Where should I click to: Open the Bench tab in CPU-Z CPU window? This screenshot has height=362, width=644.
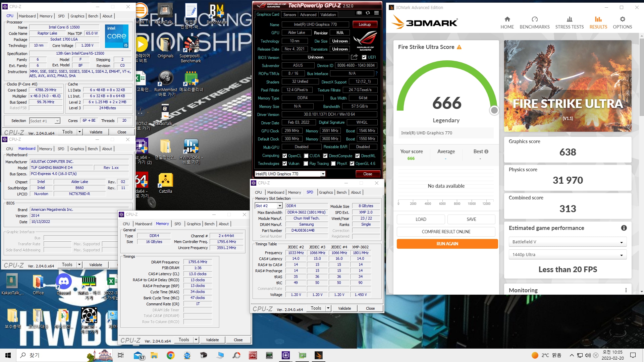click(93, 16)
